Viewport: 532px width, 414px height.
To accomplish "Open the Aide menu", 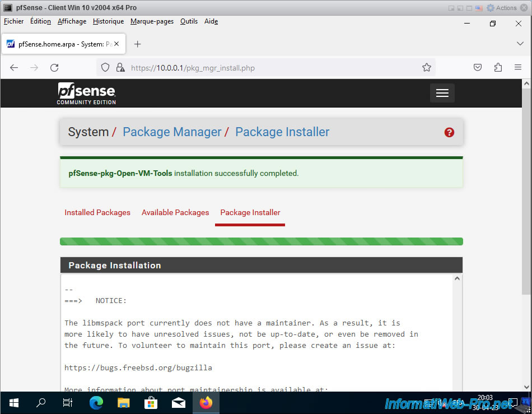I will point(211,21).
